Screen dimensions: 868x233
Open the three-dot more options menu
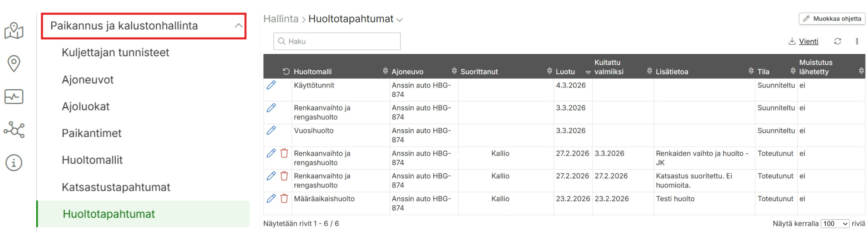[x=857, y=41]
